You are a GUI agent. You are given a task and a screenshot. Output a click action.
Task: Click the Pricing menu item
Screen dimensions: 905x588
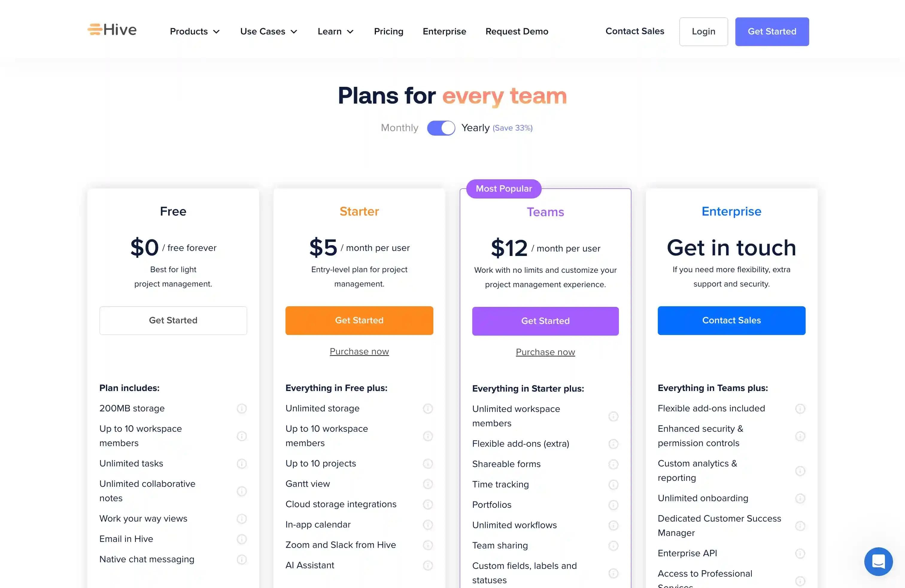click(388, 31)
